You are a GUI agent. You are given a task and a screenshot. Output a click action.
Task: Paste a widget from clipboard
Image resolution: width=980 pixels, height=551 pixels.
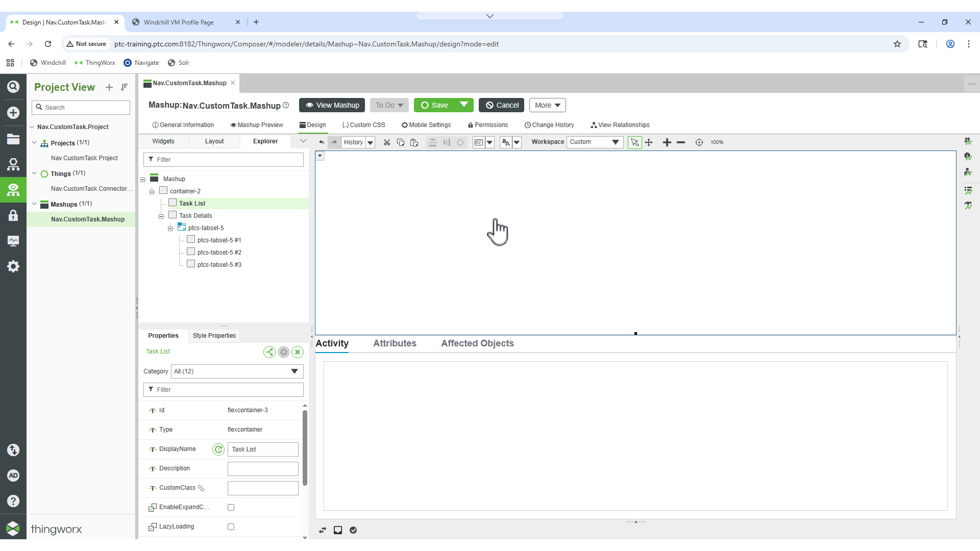[x=414, y=142]
